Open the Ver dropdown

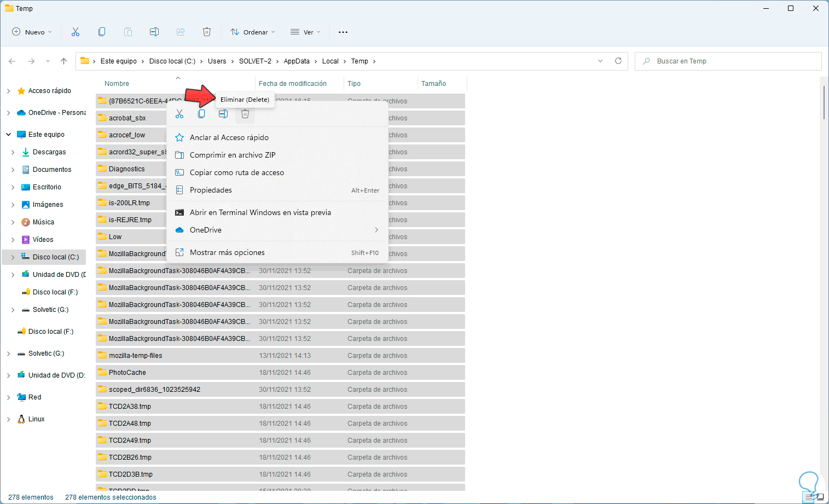tap(305, 32)
